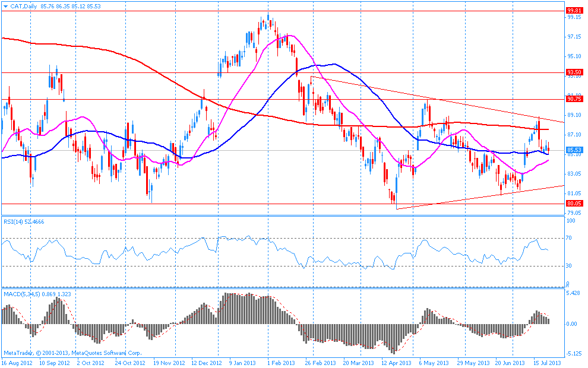
Task: Click the 83.05 price axis value
Action: click(x=574, y=174)
